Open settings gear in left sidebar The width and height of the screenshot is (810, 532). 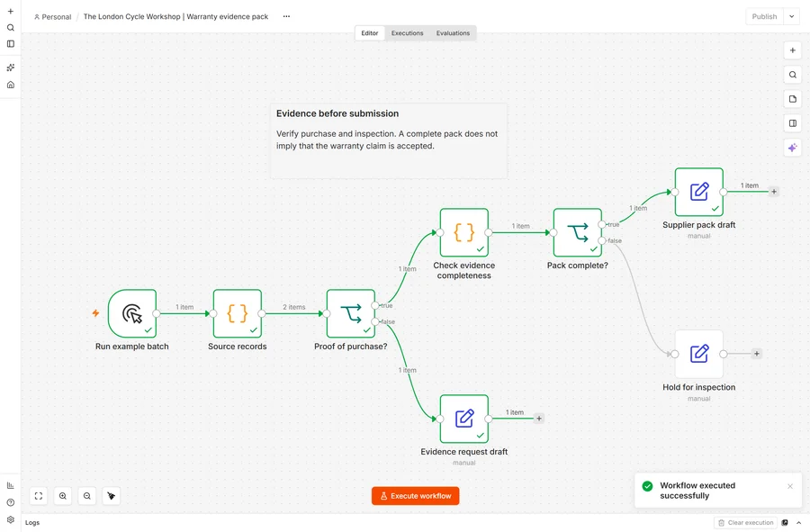coord(10,519)
